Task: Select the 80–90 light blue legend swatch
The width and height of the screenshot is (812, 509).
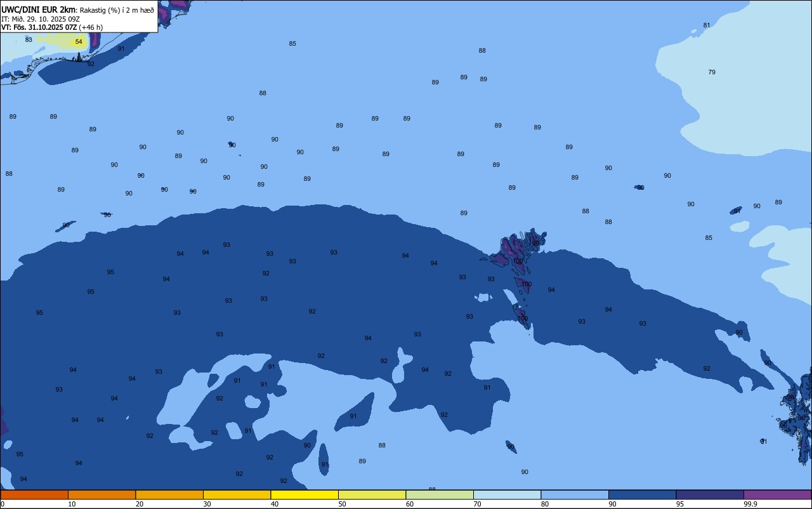Action: (575, 494)
